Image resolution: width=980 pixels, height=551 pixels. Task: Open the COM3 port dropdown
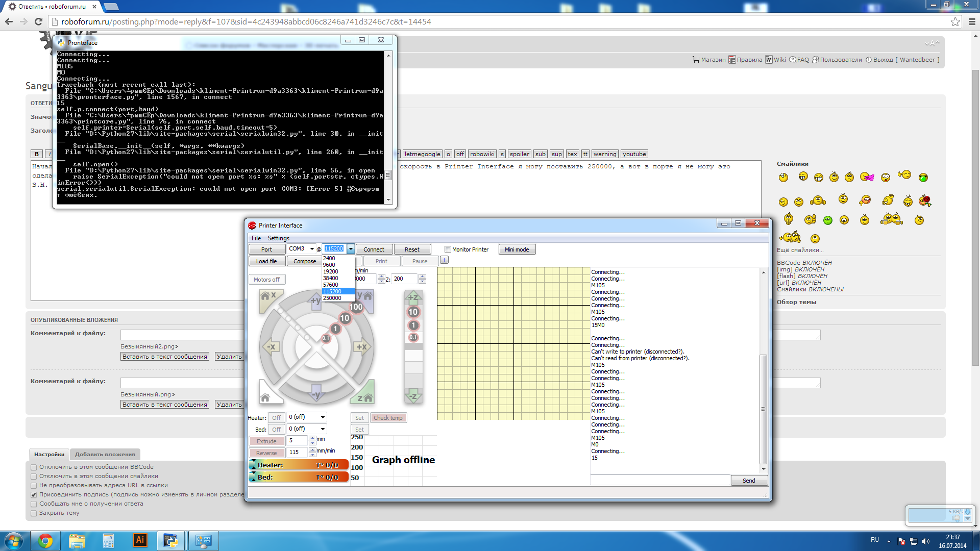pyautogui.click(x=311, y=249)
